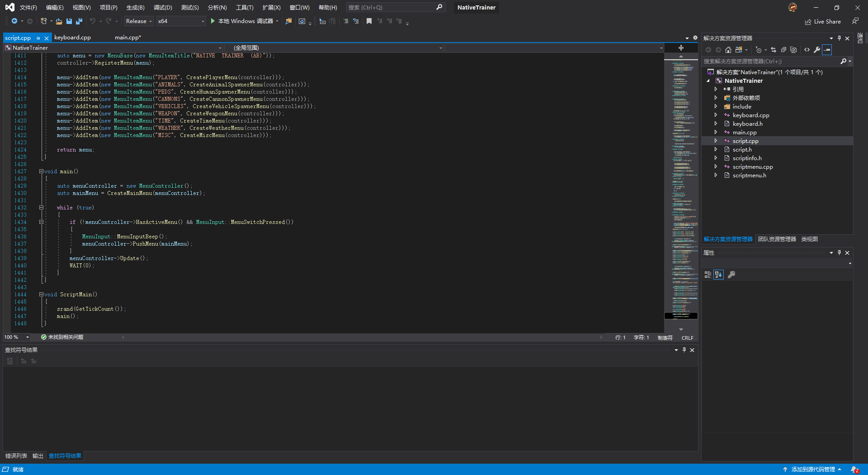Open the Release configuration dropdown

pyautogui.click(x=139, y=21)
